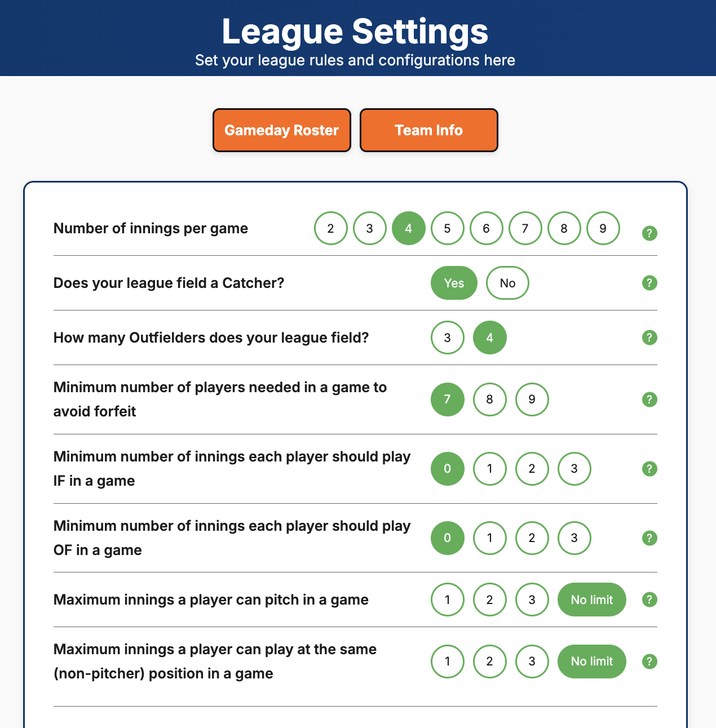
Task: Open help for number of innings per game
Action: [649, 233]
